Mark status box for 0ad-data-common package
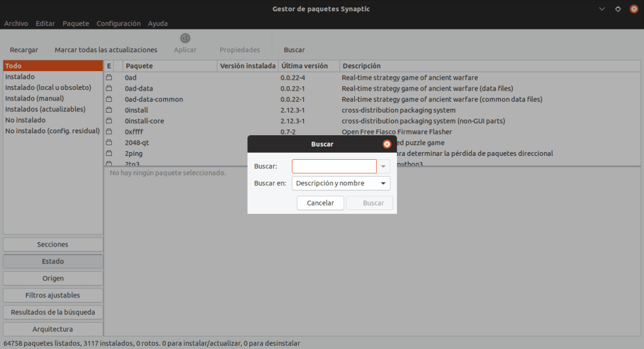The height and width of the screenshot is (349, 644). coord(109,99)
